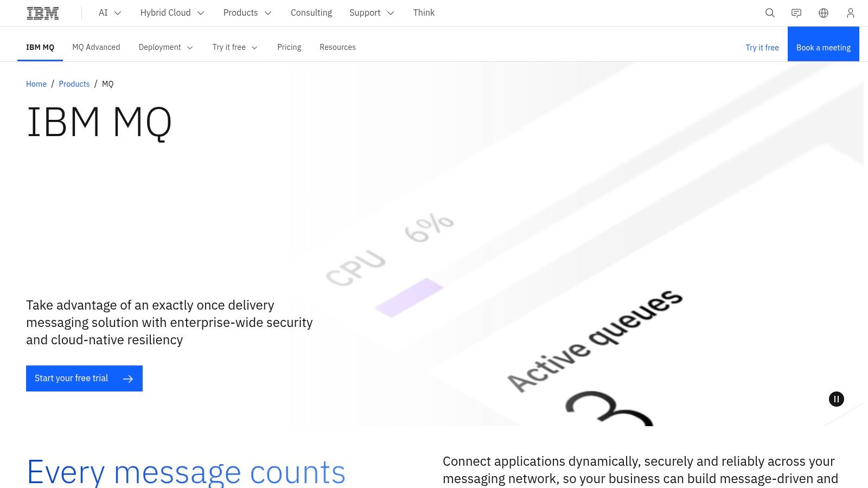The height and width of the screenshot is (488, 868).
Task: Click the arrow icon in the trial button
Action: coord(128,378)
